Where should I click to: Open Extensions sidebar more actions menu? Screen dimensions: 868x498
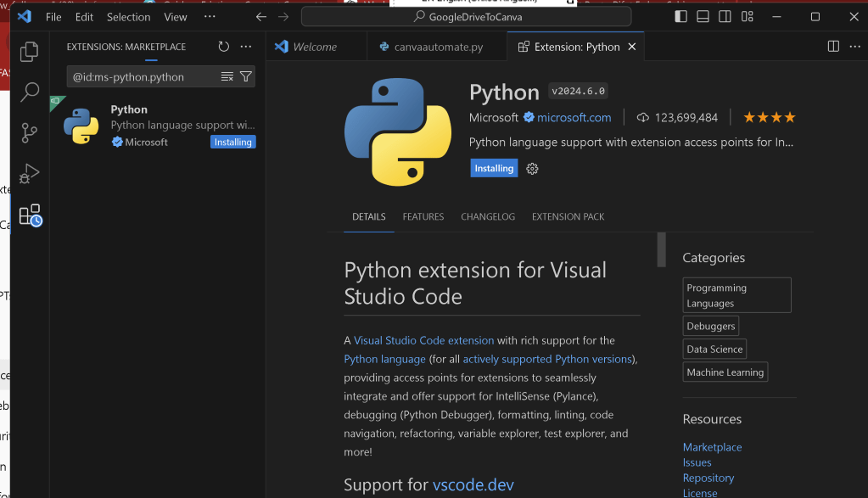(246, 47)
